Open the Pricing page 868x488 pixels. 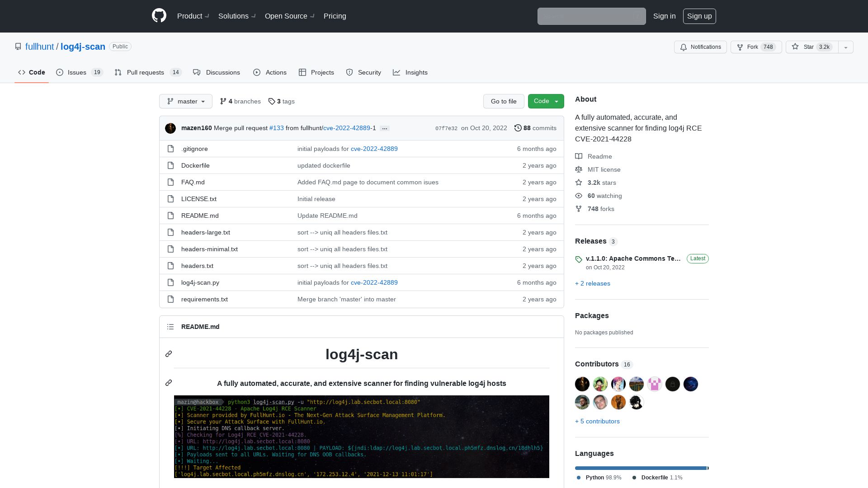click(335, 16)
